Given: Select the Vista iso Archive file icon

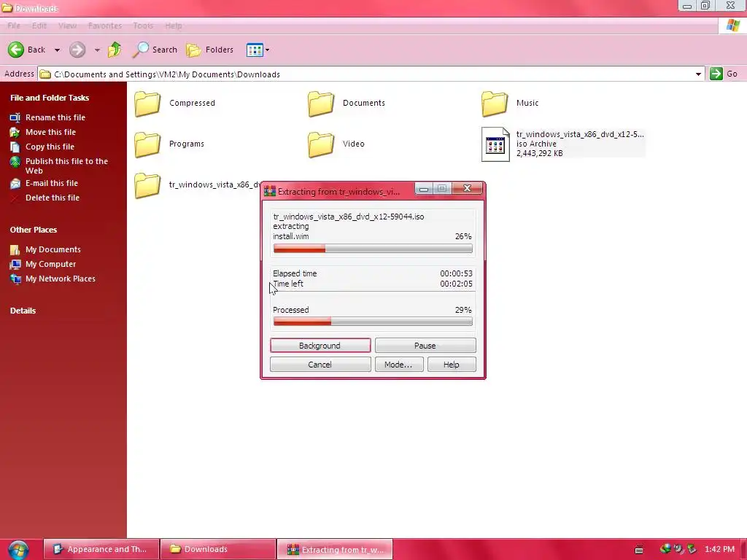Looking at the screenshot, I should point(495,144).
